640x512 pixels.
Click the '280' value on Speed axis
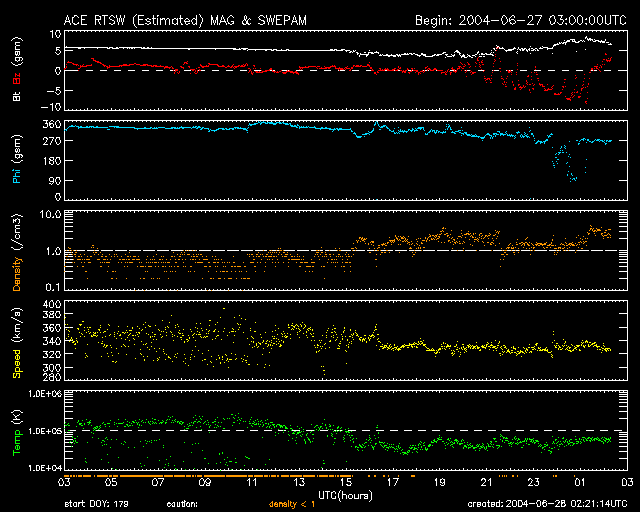52,376
